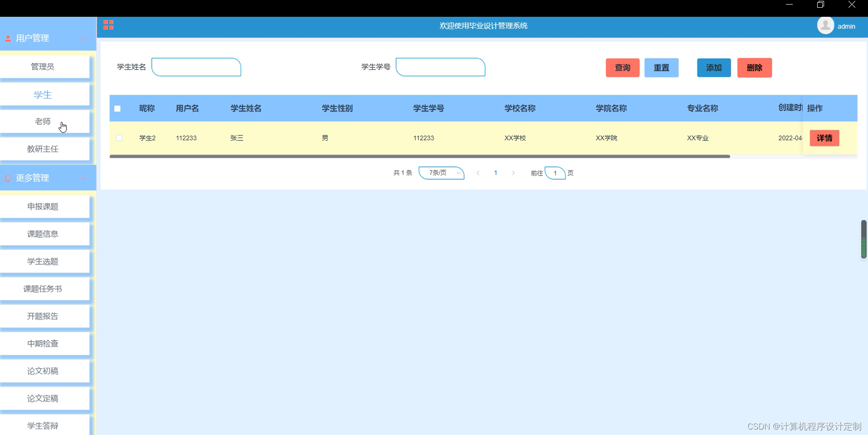Click the header title 欢迎使用毕业设计管理系统
868x435 pixels.
483,26
